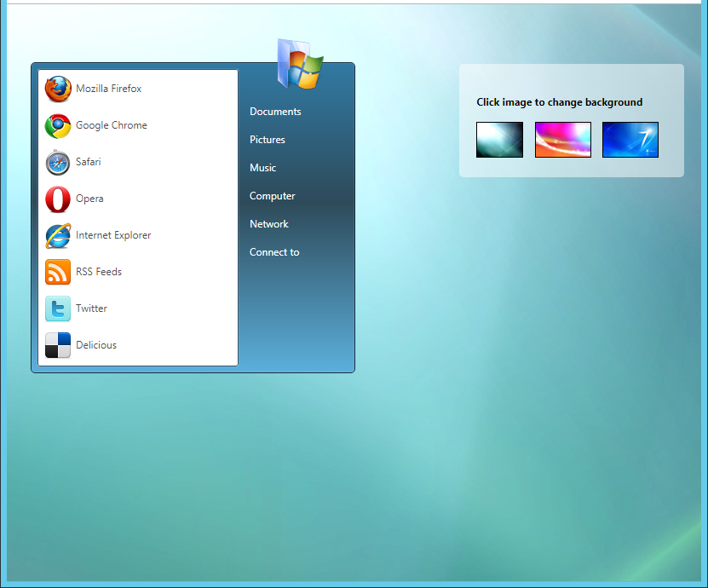Click the Delicious checkered icon
Screen dimensions: 708x588
pyautogui.click(x=58, y=345)
